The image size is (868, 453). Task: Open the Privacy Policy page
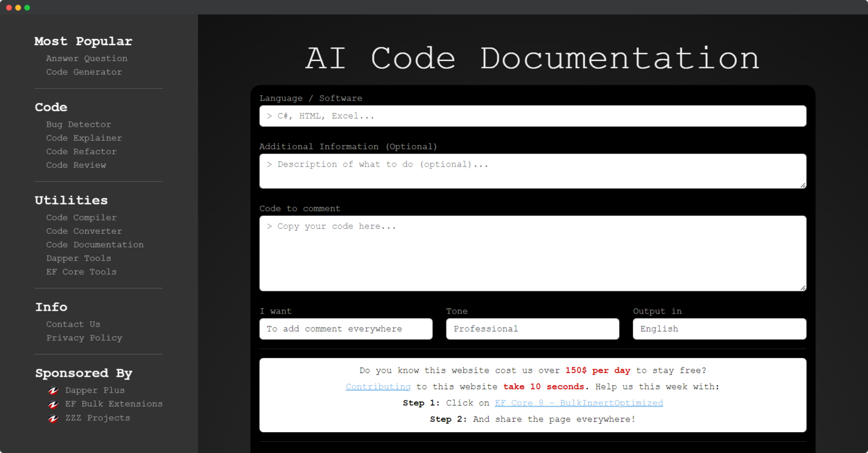click(84, 337)
